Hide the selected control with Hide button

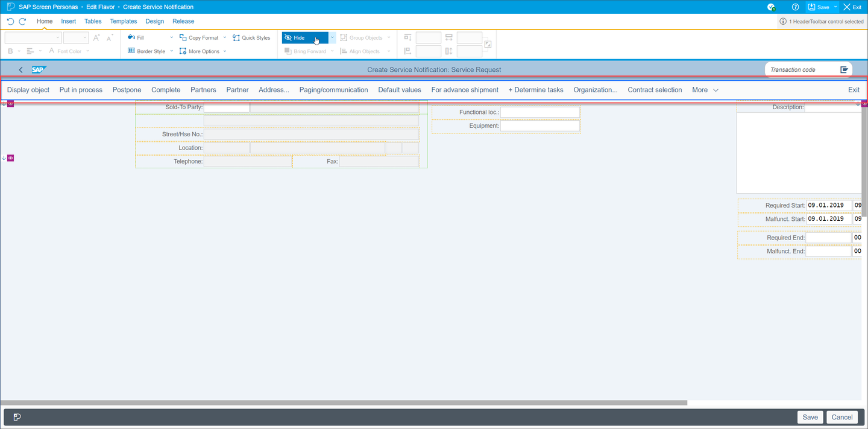[x=305, y=38]
